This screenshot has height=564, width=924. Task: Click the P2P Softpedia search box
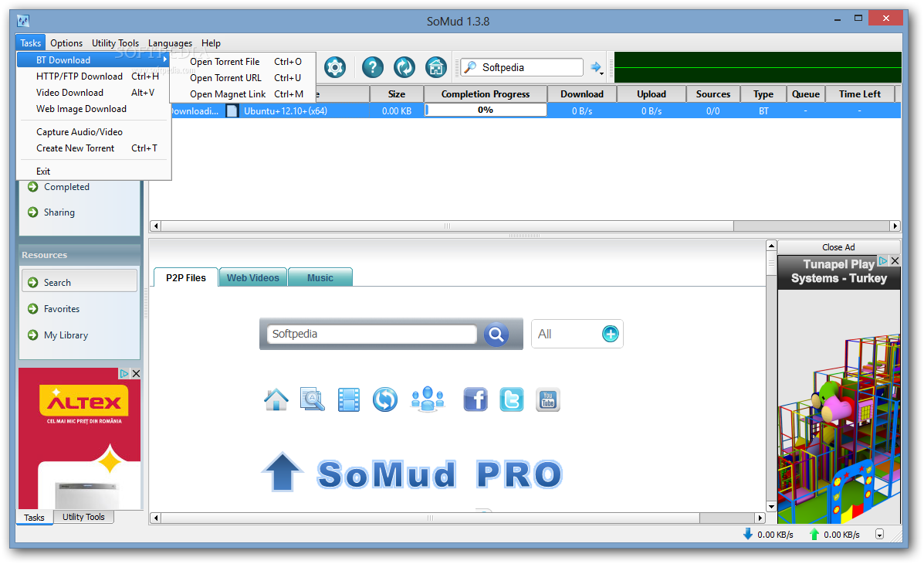click(371, 334)
